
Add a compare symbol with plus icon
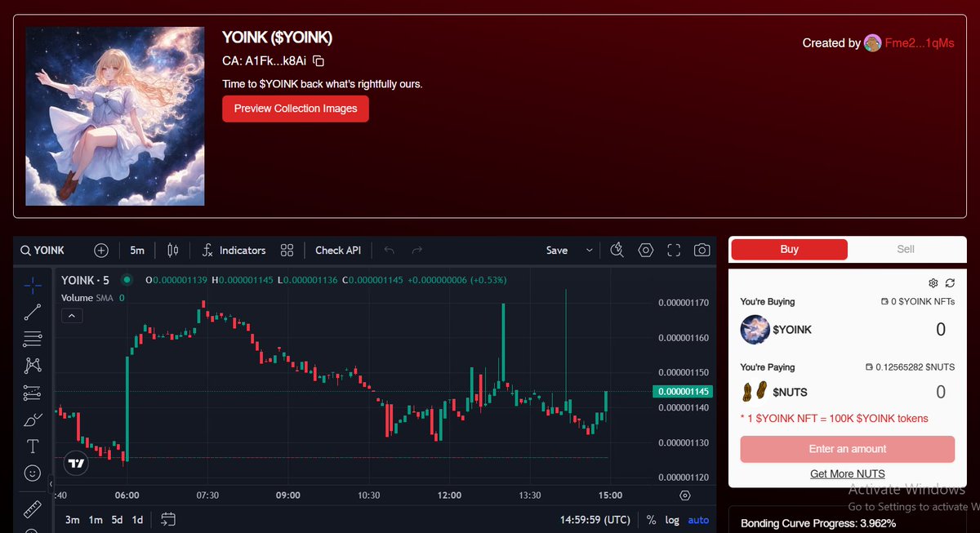click(101, 251)
